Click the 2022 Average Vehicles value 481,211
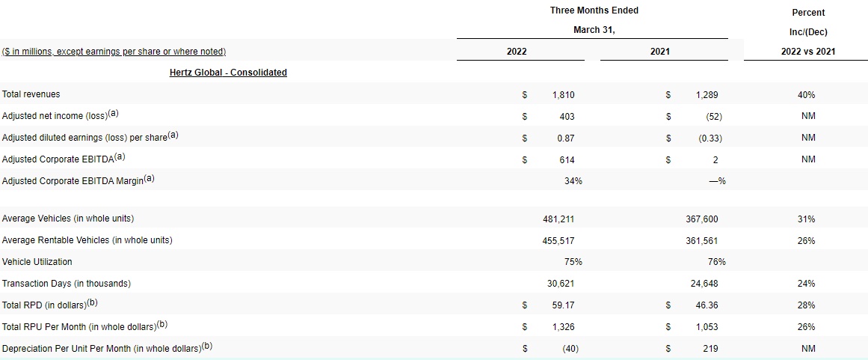This screenshot has height=360, width=868. 558,219
